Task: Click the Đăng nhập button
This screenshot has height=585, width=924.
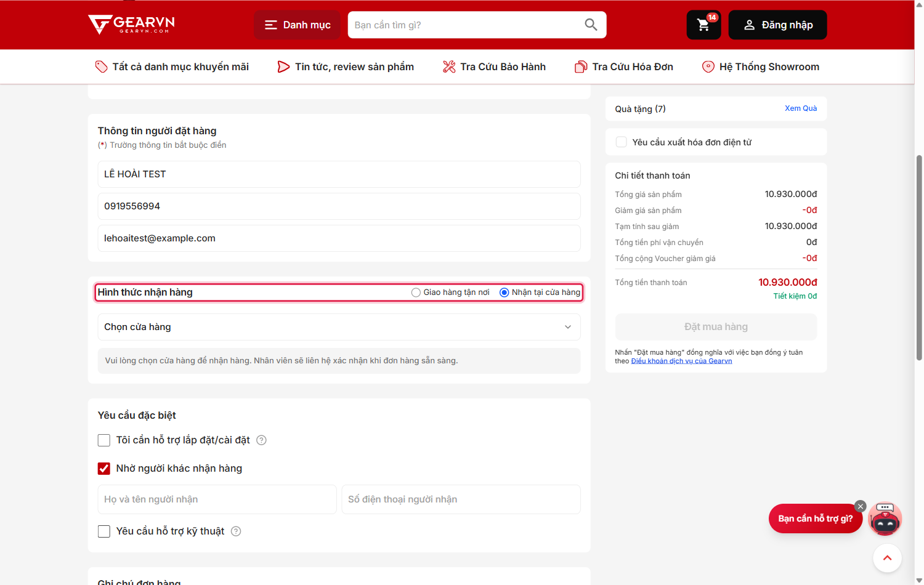Action: point(777,25)
